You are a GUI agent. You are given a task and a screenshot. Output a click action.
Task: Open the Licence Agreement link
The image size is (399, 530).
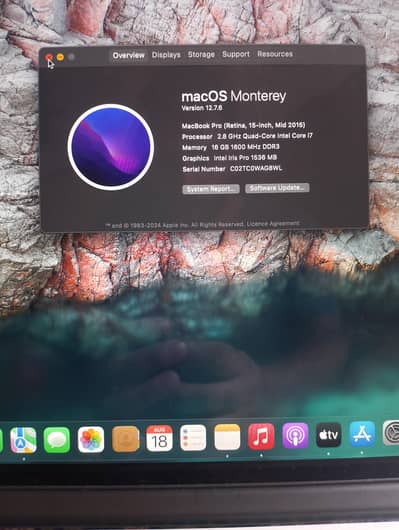tap(273, 224)
